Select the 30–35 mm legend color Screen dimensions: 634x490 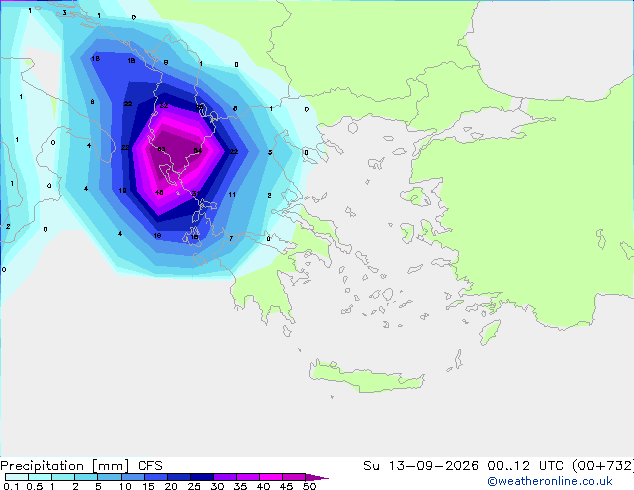[225, 477]
